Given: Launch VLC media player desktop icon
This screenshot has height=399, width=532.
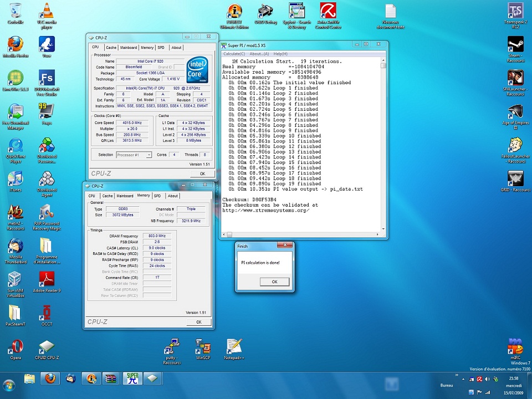Looking at the screenshot, I should [x=47, y=16].
